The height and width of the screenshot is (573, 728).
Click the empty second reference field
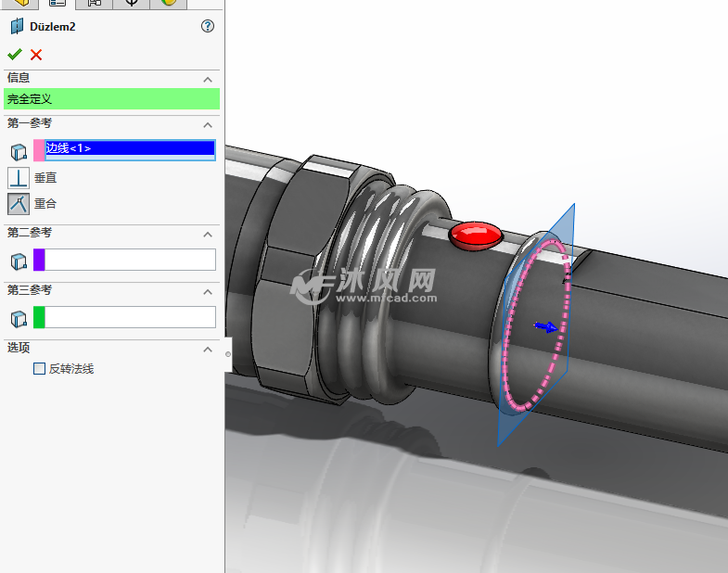tap(130, 260)
